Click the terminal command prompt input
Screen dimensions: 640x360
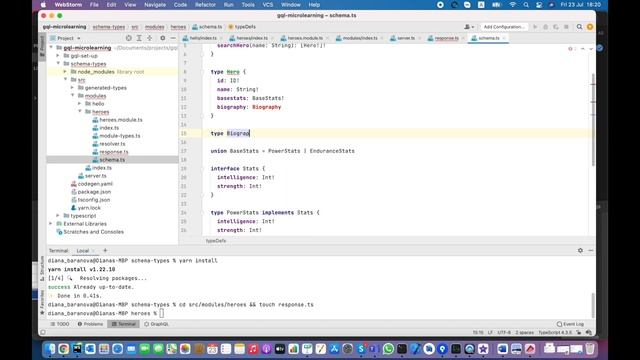[x=162, y=313]
